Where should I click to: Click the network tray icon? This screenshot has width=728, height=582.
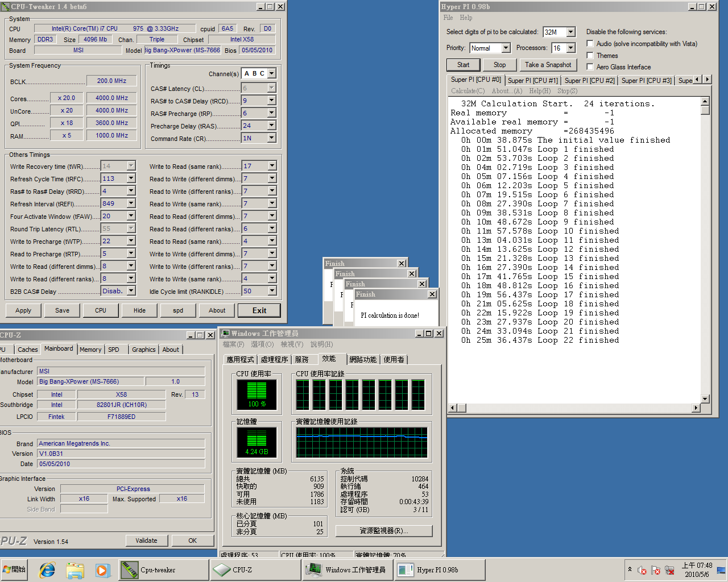click(x=669, y=570)
